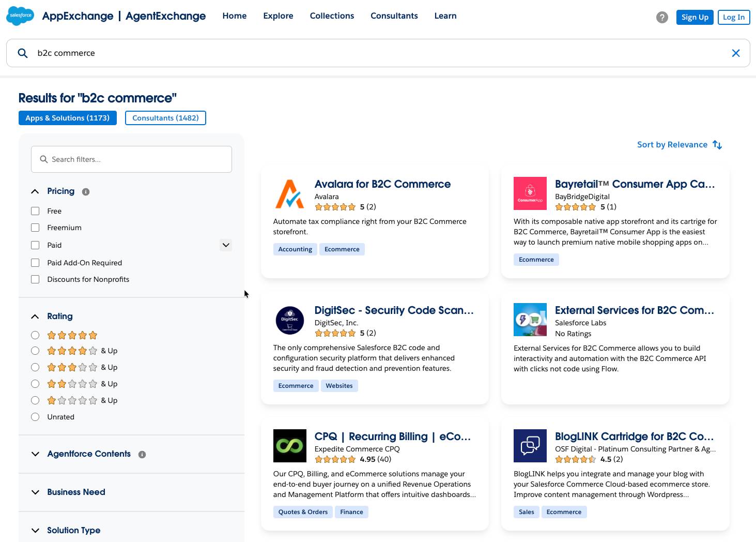The width and height of the screenshot is (756, 542).
Task: Collapse the Rating filter section
Action: tap(35, 316)
